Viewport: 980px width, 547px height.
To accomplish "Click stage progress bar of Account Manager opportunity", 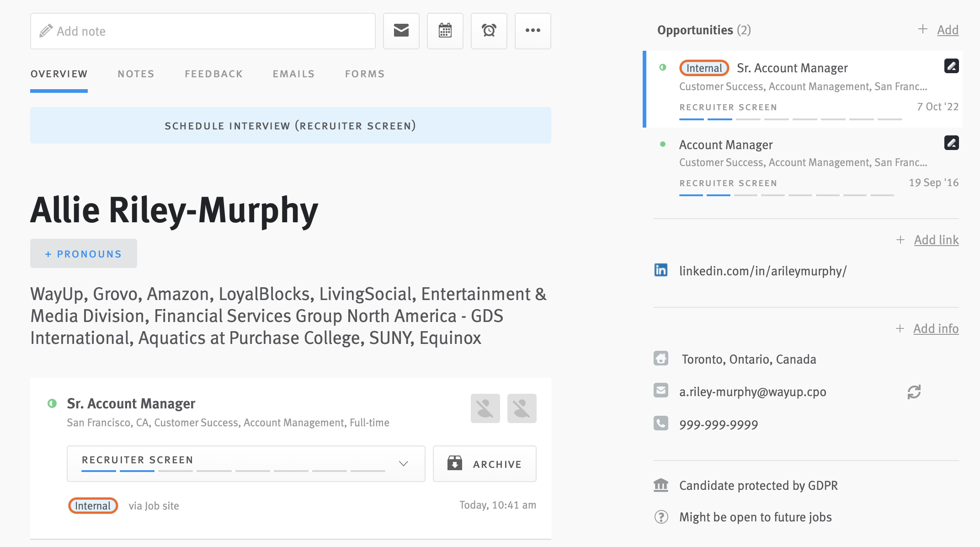I will [x=786, y=195].
